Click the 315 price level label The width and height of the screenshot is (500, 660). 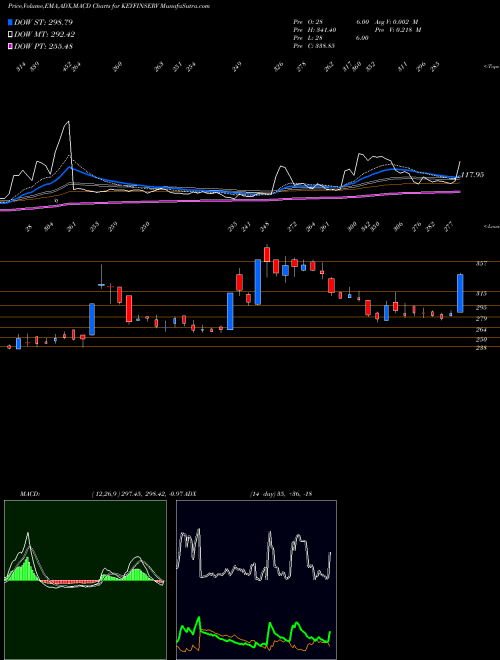(481, 294)
